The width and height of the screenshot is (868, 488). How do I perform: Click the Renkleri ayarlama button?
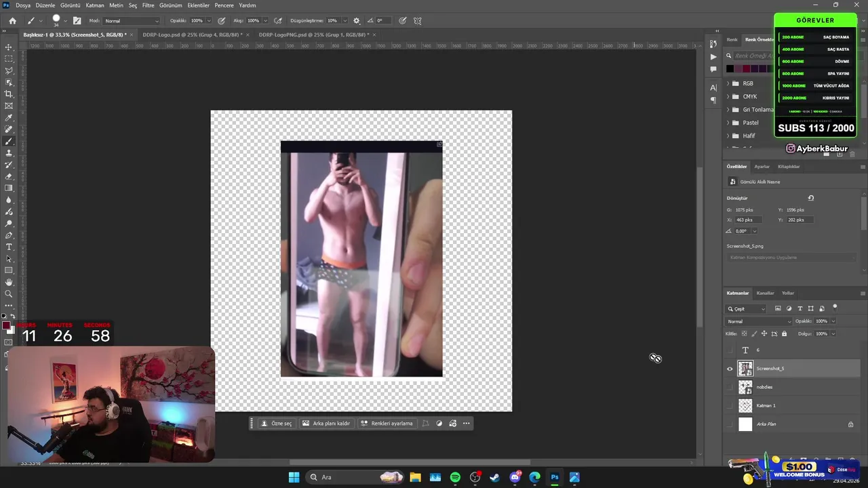pos(387,424)
